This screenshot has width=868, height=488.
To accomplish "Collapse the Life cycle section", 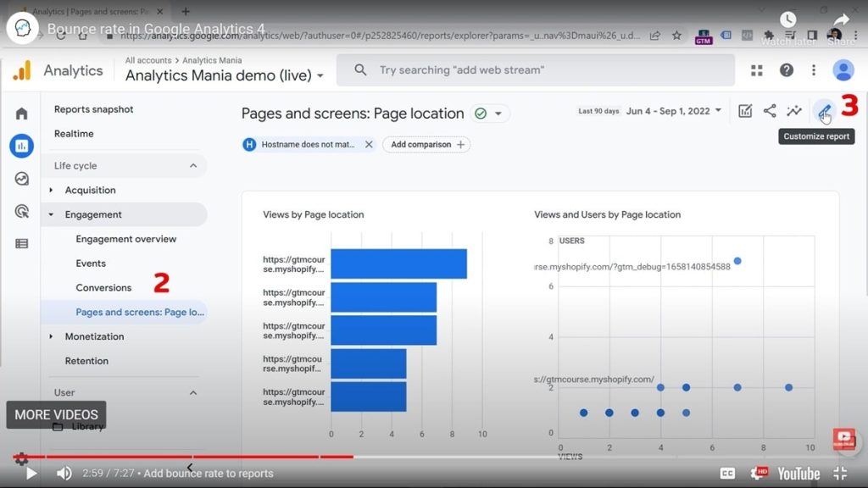I will click(x=193, y=165).
